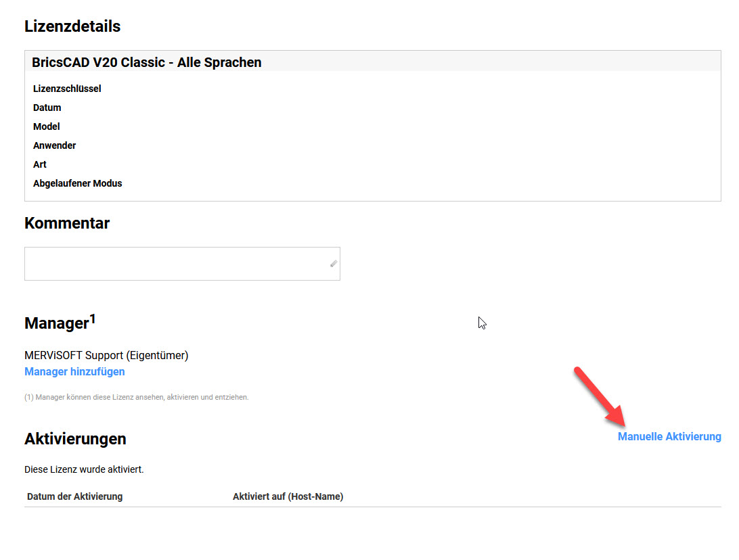
Task: Click the Art row label
Action: pos(40,164)
